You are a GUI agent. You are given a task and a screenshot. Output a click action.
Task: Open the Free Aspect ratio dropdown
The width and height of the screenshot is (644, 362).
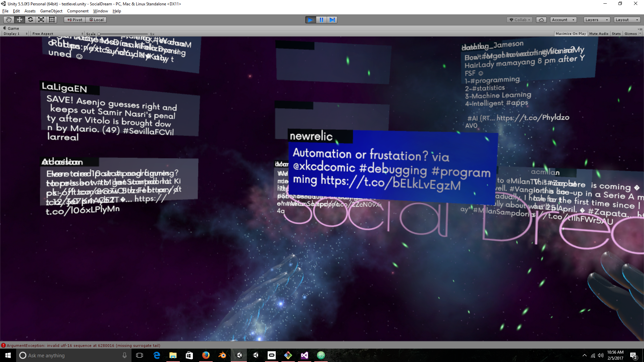(57, 34)
